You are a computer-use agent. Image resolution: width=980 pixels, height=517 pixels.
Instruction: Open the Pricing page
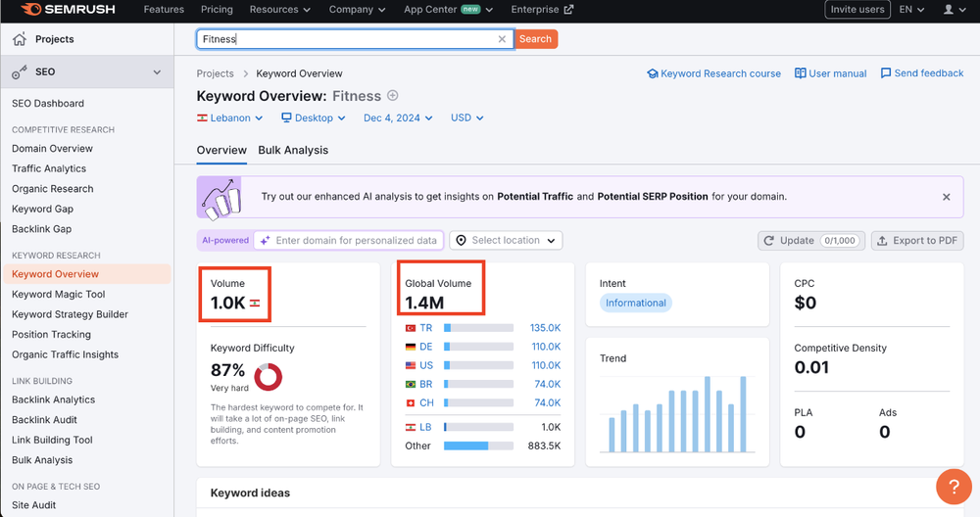pos(217,10)
